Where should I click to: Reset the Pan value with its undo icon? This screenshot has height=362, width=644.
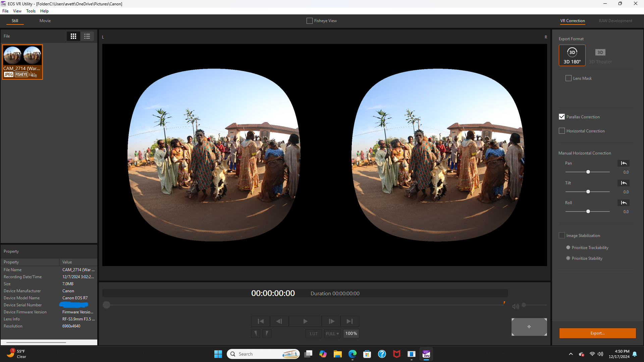pyautogui.click(x=624, y=163)
